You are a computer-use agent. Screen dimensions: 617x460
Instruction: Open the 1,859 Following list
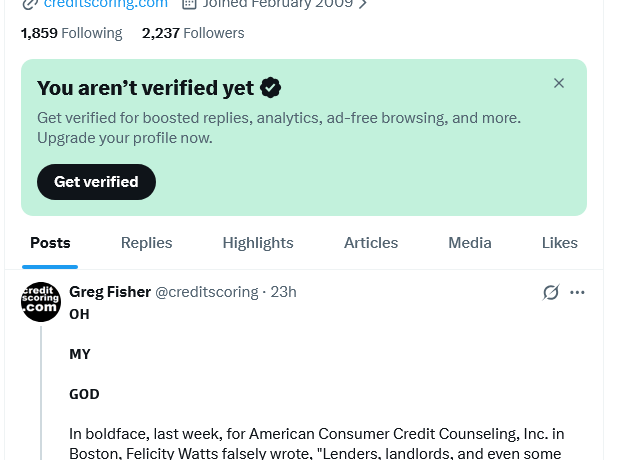click(71, 33)
